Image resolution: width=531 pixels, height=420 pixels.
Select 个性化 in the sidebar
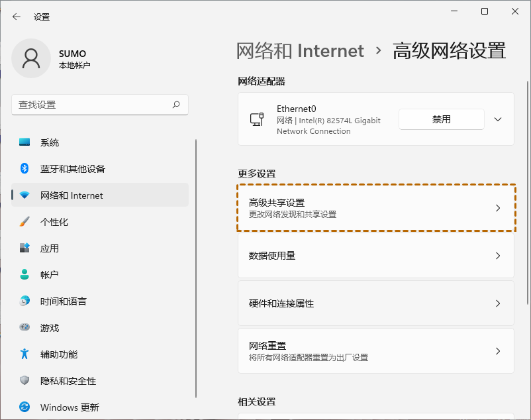click(x=100, y=222)
